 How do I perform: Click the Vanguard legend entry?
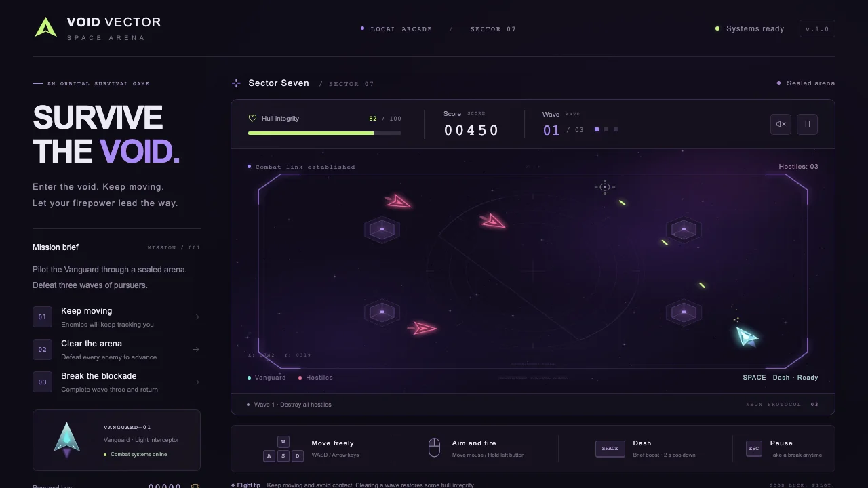[x=267, y=378]
